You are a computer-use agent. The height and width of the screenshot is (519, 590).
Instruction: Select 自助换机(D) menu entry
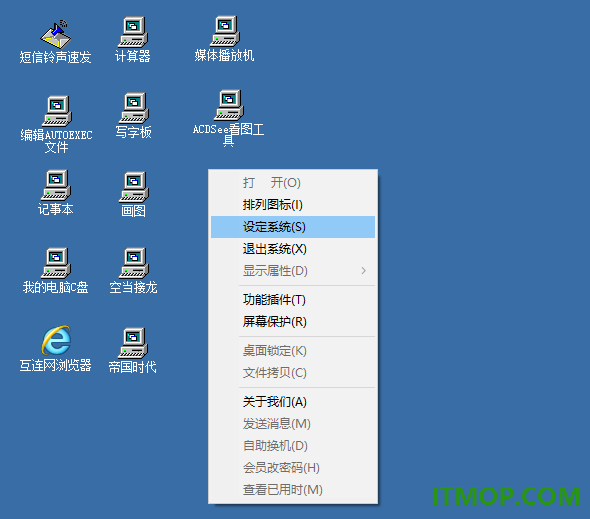pos(293,446)
